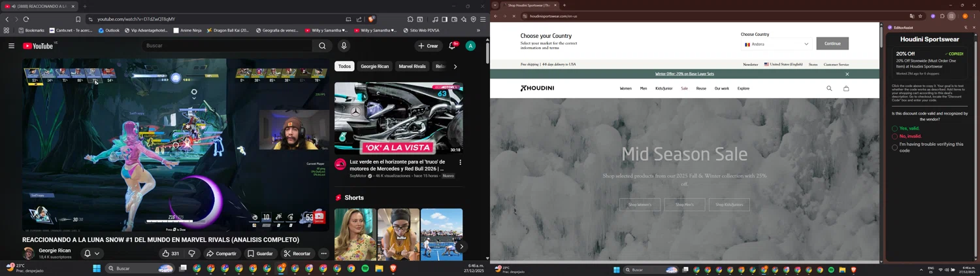The image size is (980, 276).
Task: Open 'Winter Offer: 20% on Base Layer Sets' link
Action: [x=685, y=74]
